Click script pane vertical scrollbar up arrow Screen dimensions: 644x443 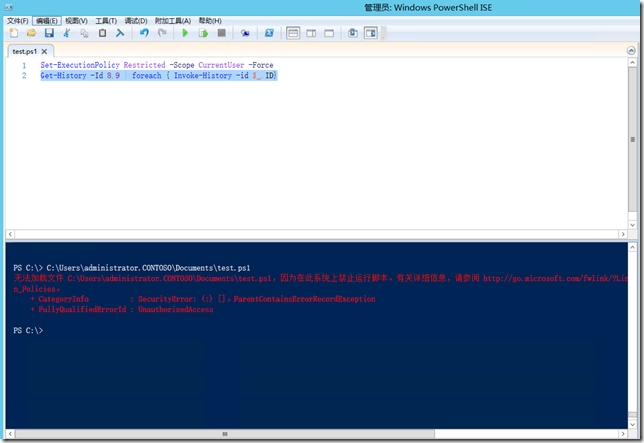632,63
